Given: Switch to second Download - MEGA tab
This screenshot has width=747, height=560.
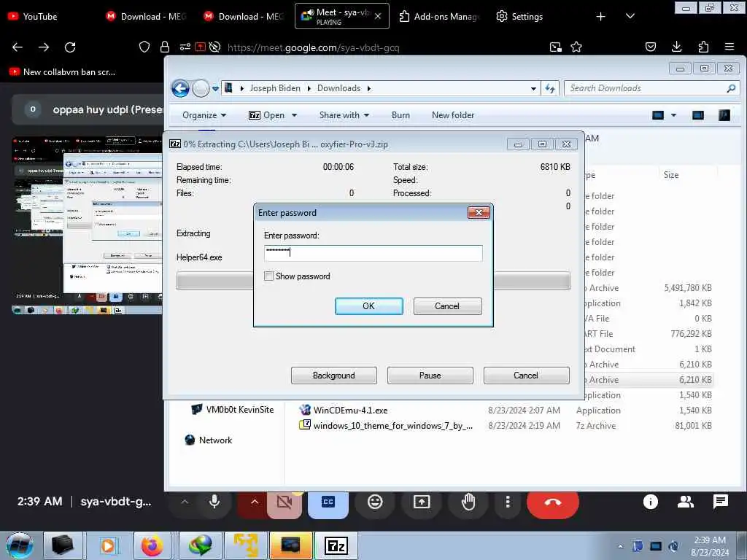Looking at the screenshot, I should pyautogui.click(x=244, y=16).
